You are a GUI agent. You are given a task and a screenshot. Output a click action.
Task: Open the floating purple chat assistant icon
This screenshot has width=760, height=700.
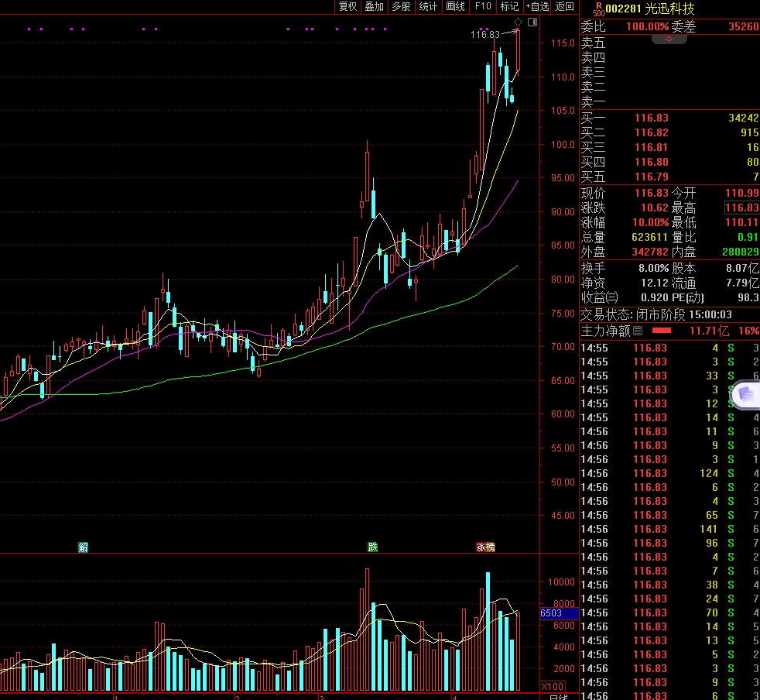click(745, 394)
